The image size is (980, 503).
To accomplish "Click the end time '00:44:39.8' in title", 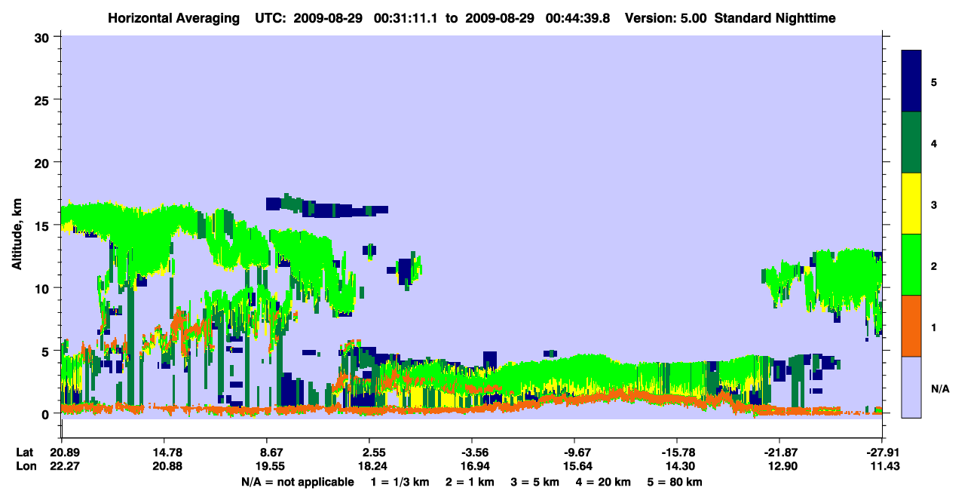I will pyautogui.click(x=578, y=17).
